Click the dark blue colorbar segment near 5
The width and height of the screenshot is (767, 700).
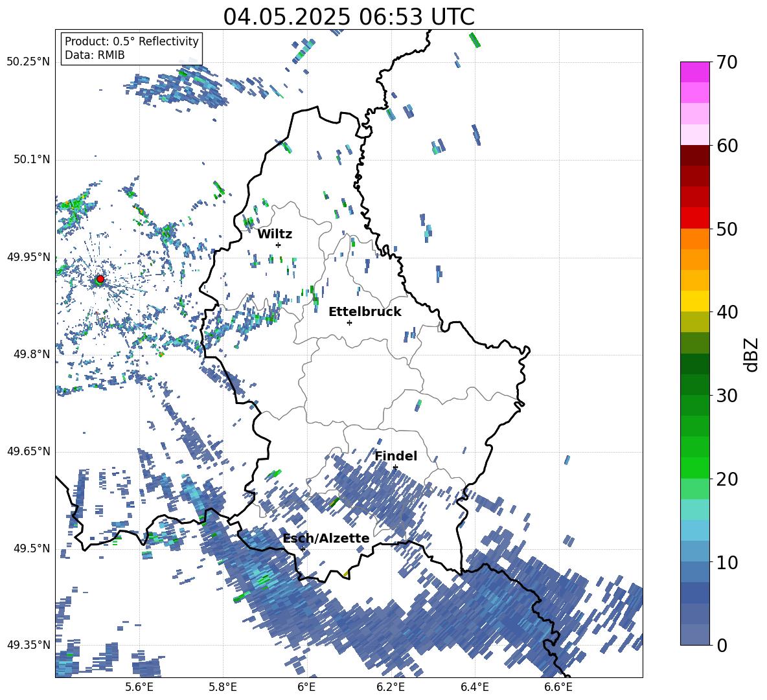(x=694, y=593)
